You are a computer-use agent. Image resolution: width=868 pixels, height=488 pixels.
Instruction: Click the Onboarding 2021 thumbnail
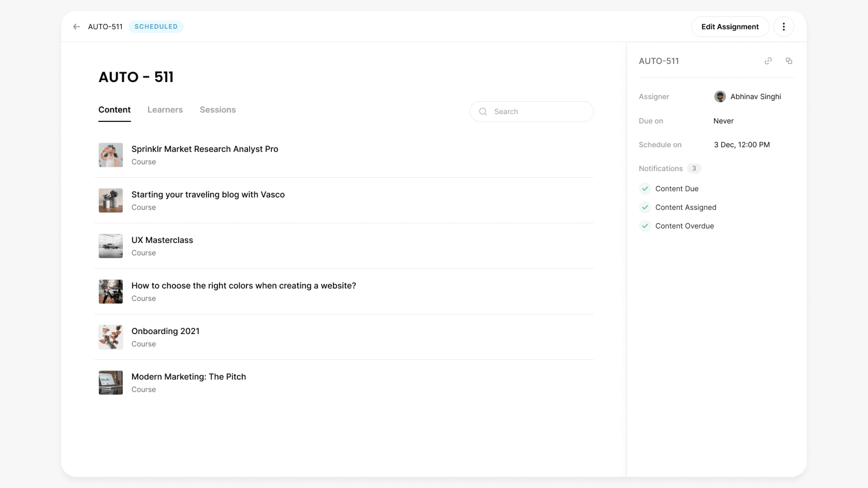(111, 337)
